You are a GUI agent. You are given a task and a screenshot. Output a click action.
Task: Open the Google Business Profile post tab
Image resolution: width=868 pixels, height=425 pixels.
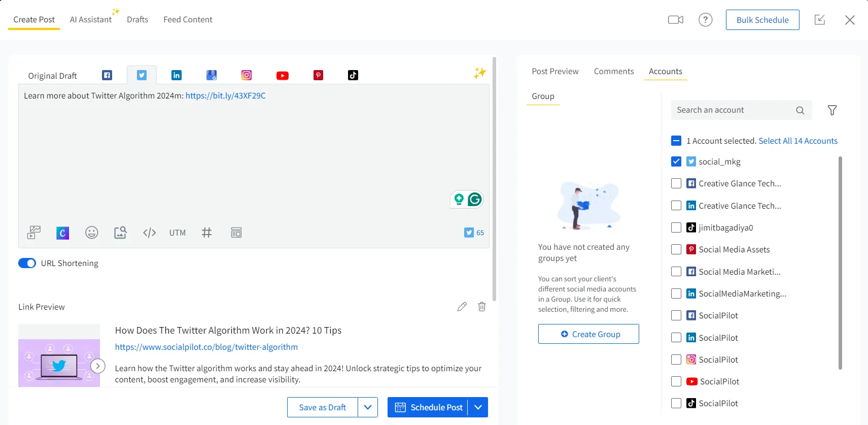212,75
